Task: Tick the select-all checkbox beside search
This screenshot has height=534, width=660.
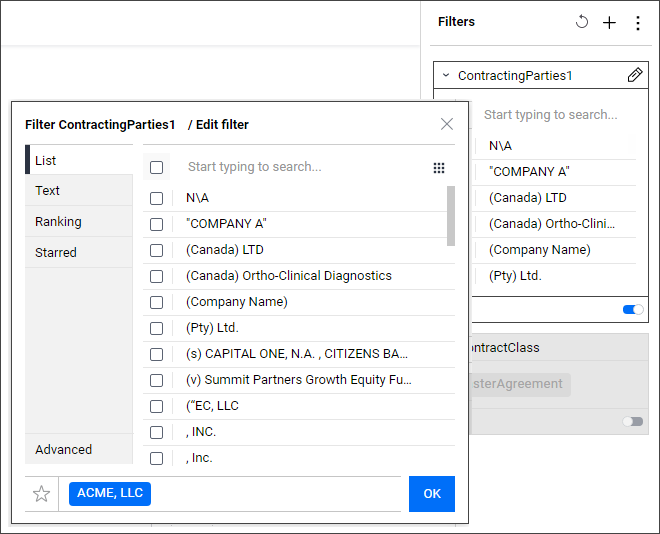Action: click(x=156, y=167)
